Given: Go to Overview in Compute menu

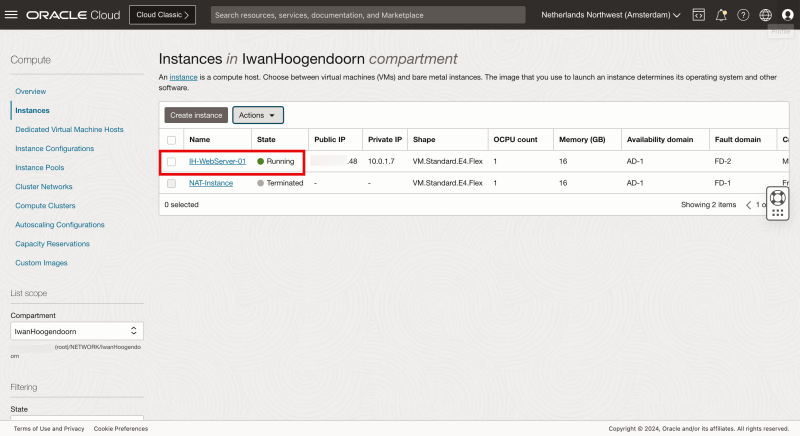Looking at the screenshot, I should (31, 91).
